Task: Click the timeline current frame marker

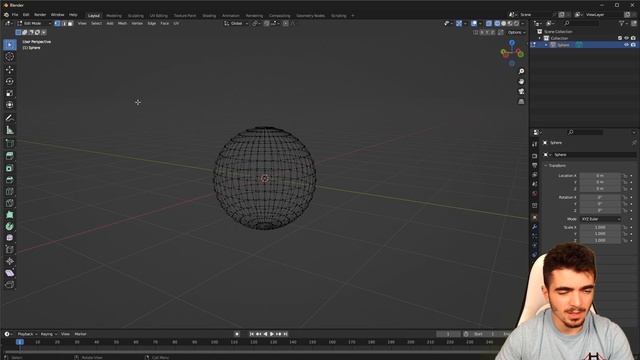Action: [x=20, y=342]
